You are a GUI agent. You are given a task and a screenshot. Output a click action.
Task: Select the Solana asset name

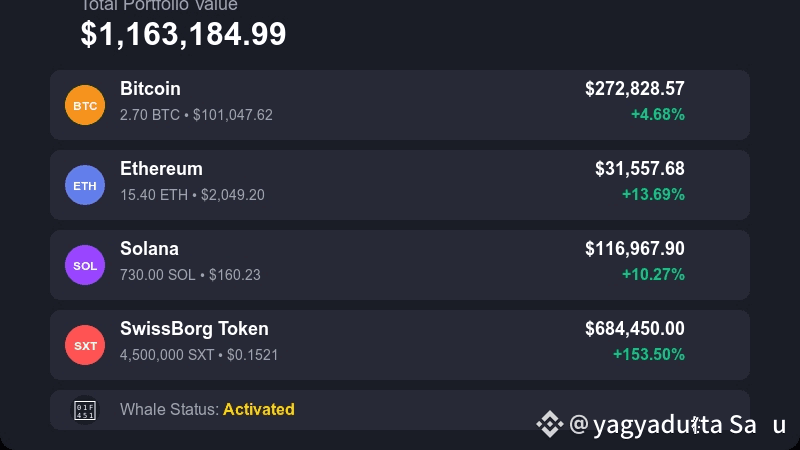pos(149,249)
